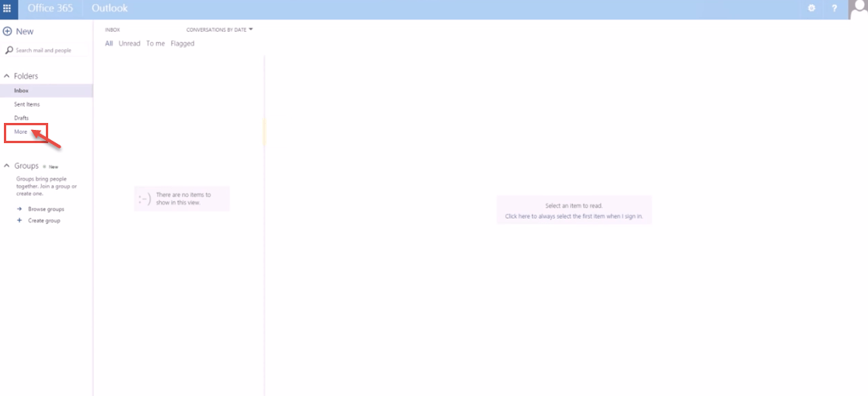
Task: Click the Groups heading text
Action: [x=26, y=166]
